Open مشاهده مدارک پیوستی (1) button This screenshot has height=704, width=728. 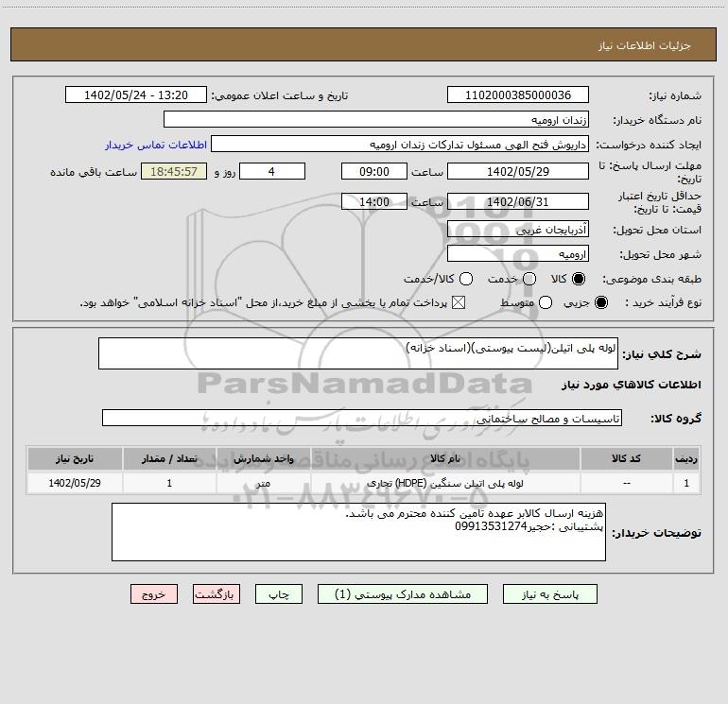click(403, 594)
